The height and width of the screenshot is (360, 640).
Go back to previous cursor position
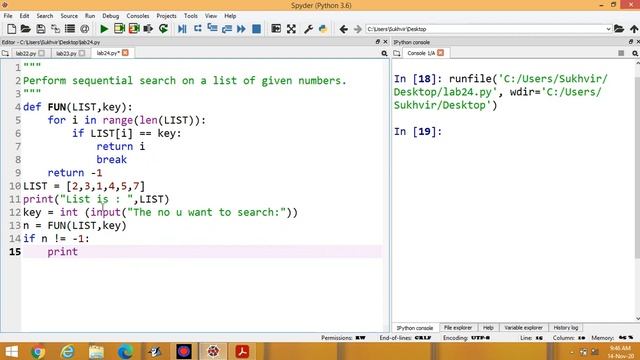tap(343, 29)
